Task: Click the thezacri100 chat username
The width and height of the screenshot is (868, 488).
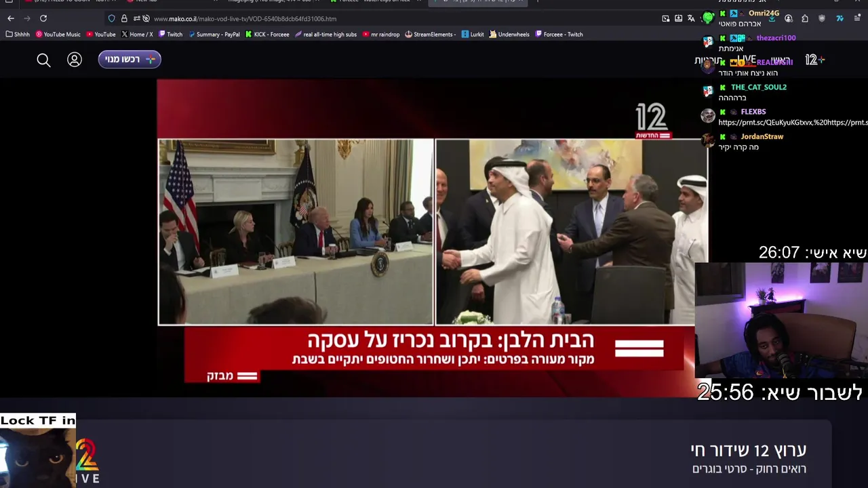Action: pyautogui.click(x=776, y=38)
